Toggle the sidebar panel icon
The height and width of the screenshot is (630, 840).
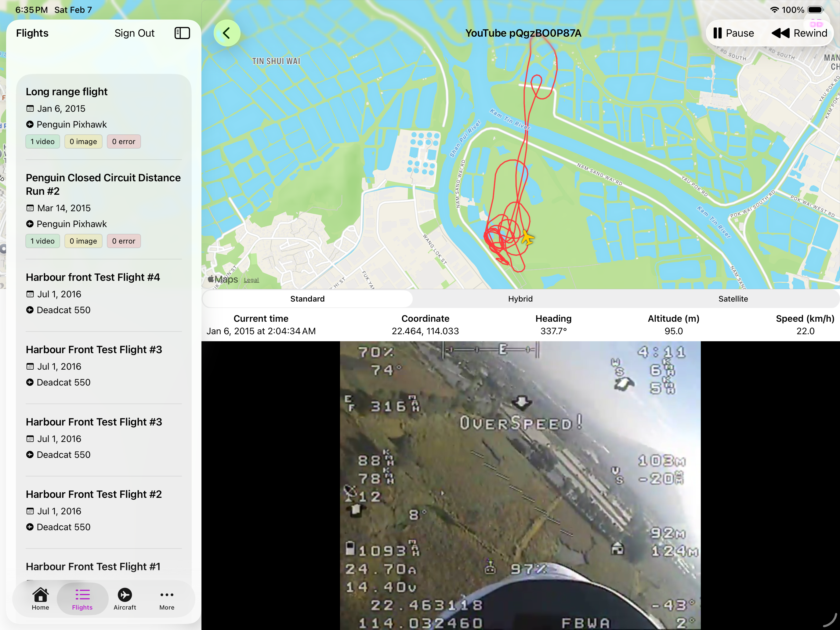[182, 33]
